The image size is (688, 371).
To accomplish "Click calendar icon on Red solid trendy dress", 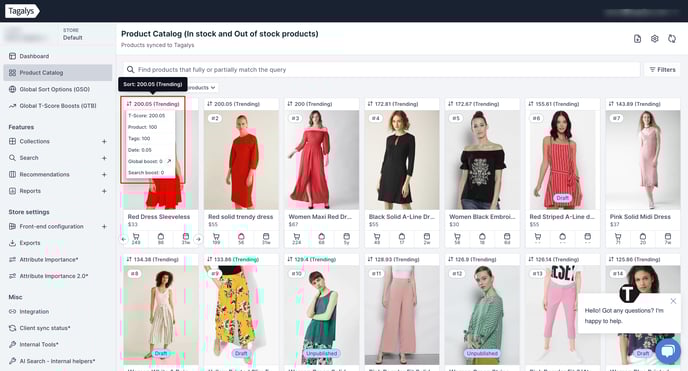I will click(266, 237).
